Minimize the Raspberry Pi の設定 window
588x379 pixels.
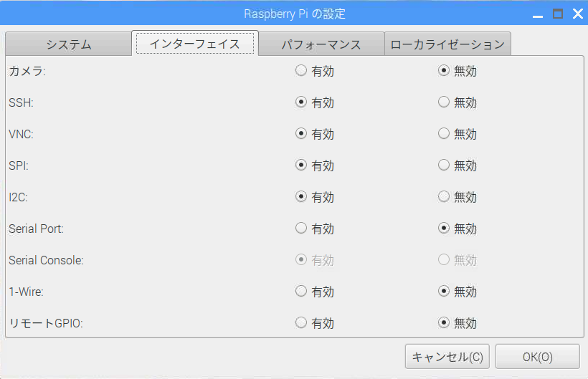pyautogui.click(x=538, y=15)
